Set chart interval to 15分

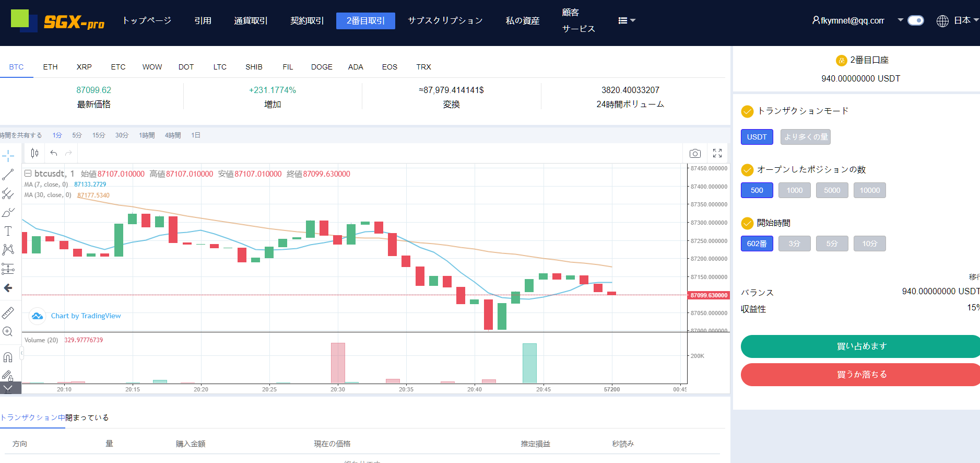click(x=99, y=135)
